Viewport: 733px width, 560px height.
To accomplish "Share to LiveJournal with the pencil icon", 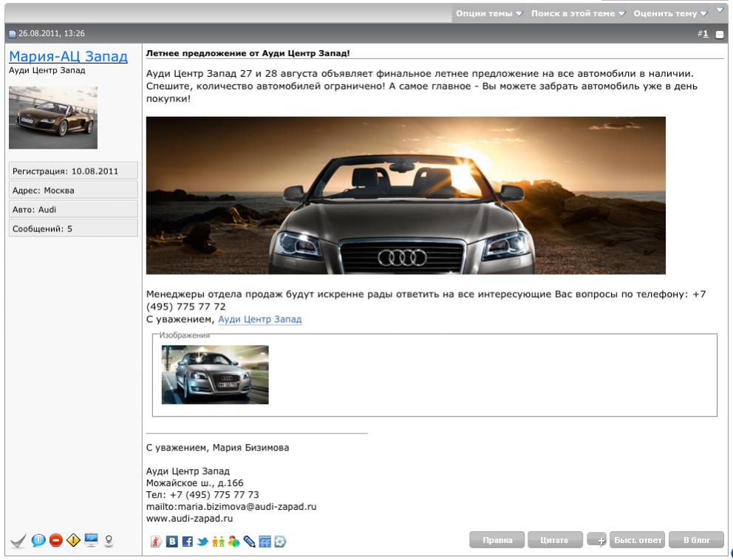I will tap(249, 542).
